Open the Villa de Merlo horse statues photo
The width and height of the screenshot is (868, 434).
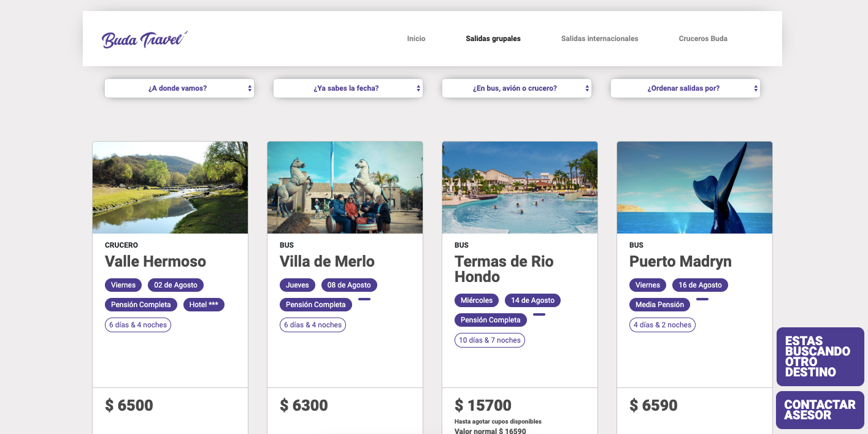[345, 188]
